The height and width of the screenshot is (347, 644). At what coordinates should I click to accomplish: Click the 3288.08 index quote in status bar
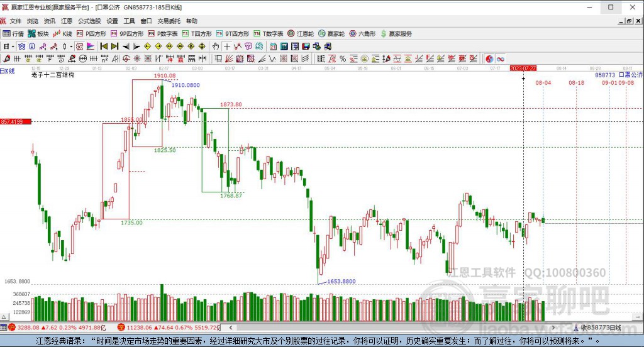tap(28, 328)
